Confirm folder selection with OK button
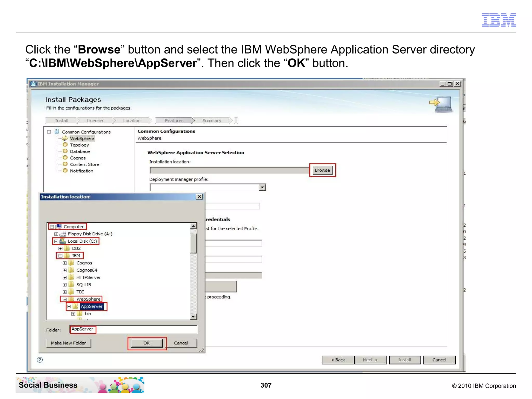532x399 pixels. pyautogui.click(x=147, y=343)
